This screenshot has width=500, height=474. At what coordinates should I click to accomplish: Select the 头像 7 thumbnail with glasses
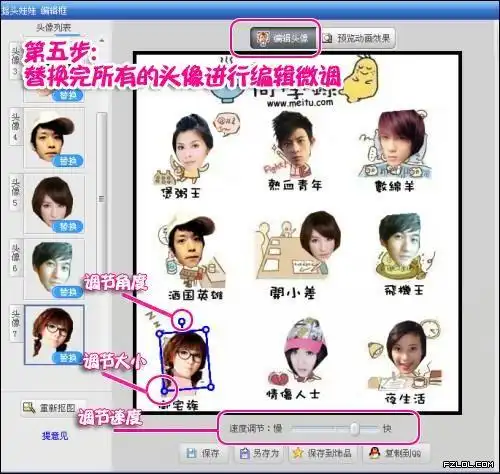(x=54, y=334)
